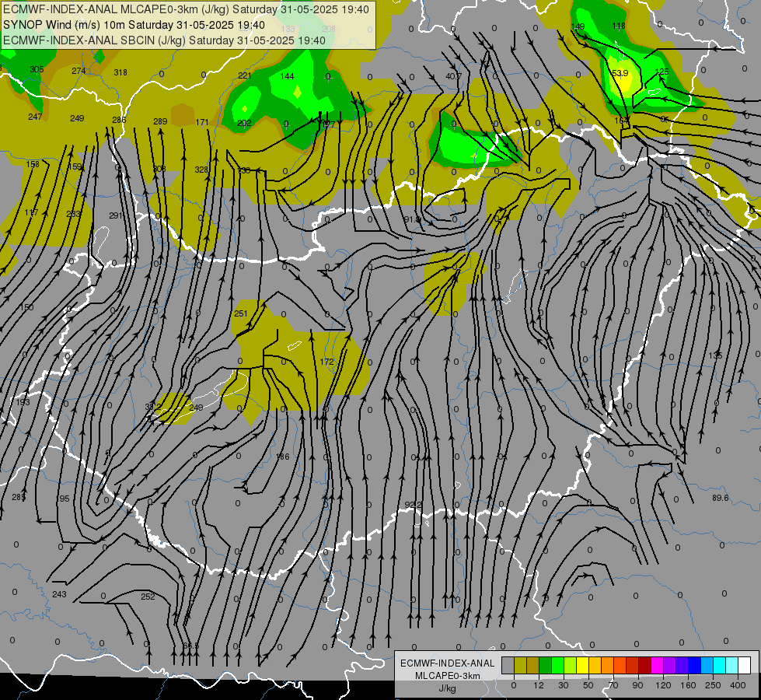Select the map value 274
The height and width of the screenshot is (700, 761).
click(79, 71)
